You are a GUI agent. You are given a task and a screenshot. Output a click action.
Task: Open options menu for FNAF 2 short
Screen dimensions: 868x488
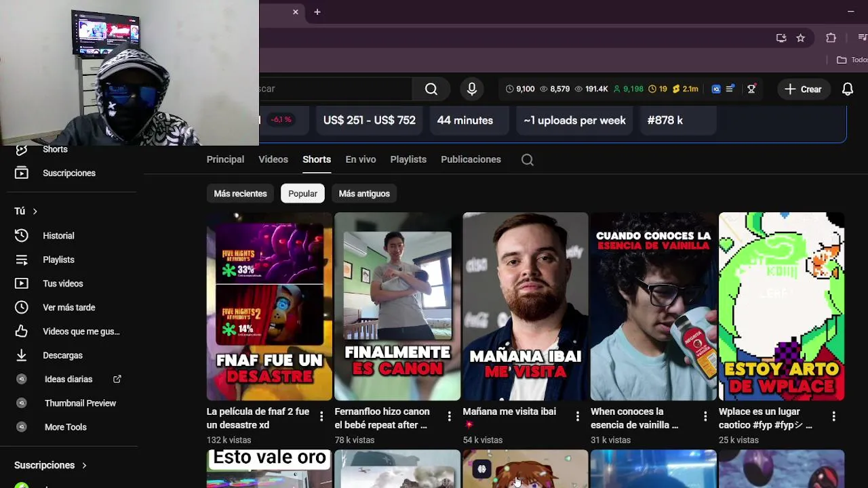(321, 416)
